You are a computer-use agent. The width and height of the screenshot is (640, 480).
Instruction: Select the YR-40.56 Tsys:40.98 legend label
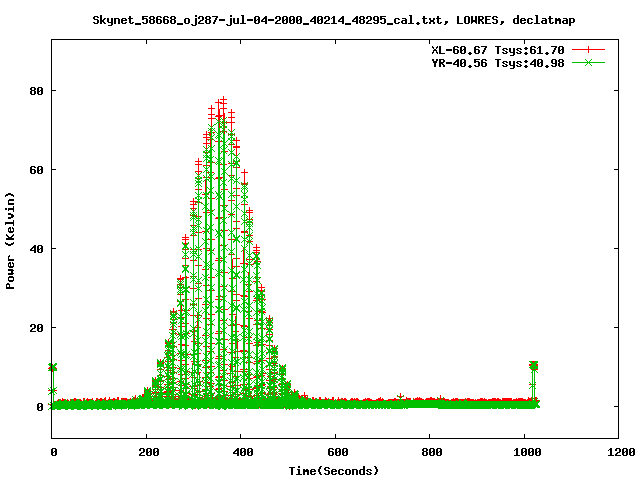click(498, 63)
